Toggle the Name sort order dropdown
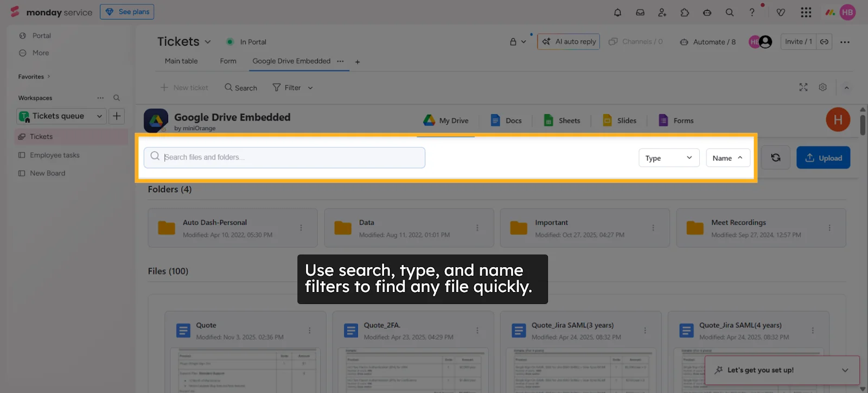 (727, 158)
